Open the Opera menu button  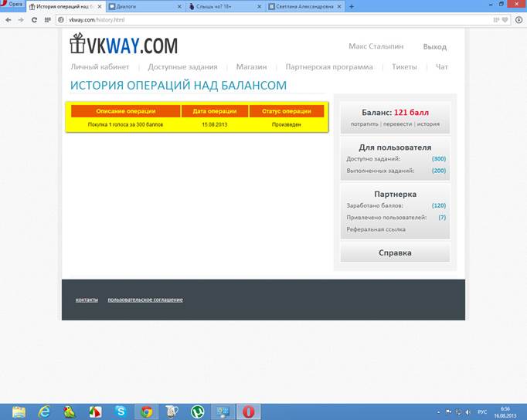click(x=12, y=5)
